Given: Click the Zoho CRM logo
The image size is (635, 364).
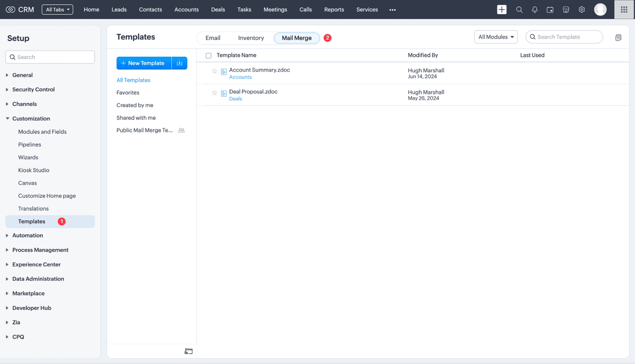Looking at the screenshot, I should (20, 10).
